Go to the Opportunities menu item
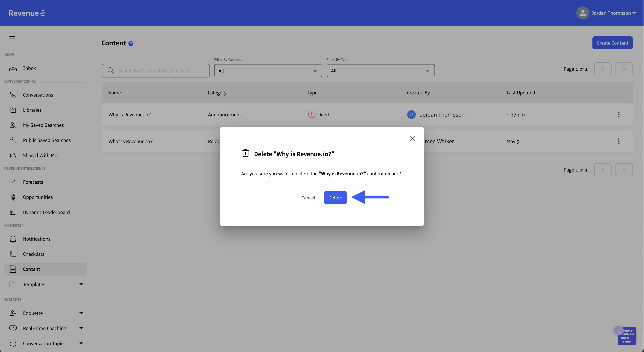The width and height of the screenshot is (644, 352). tap(45, 197)
